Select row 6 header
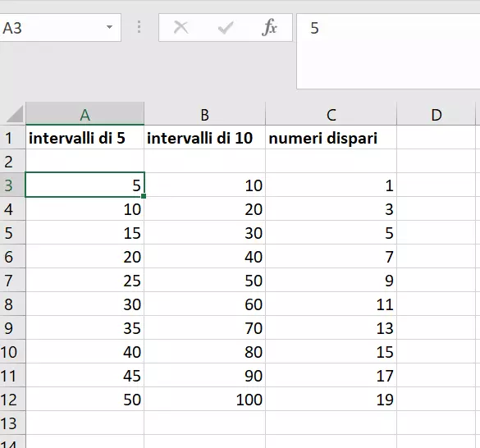The width and height of the screenshot is (480, 448). (12, 256)
